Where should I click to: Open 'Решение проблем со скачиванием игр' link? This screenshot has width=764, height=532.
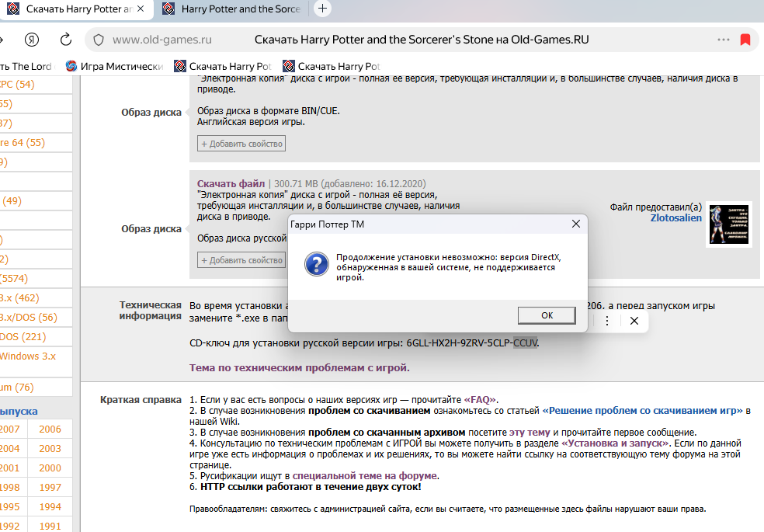(x=642, y=411)
